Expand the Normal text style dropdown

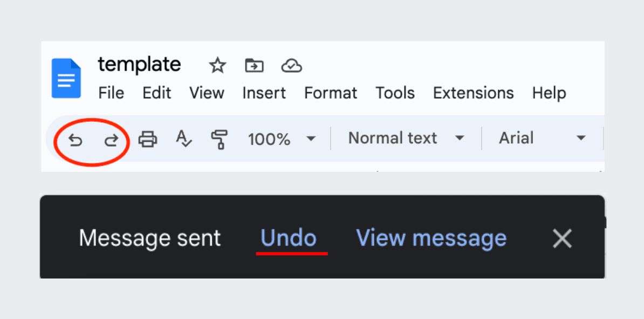tap(406, 138)
